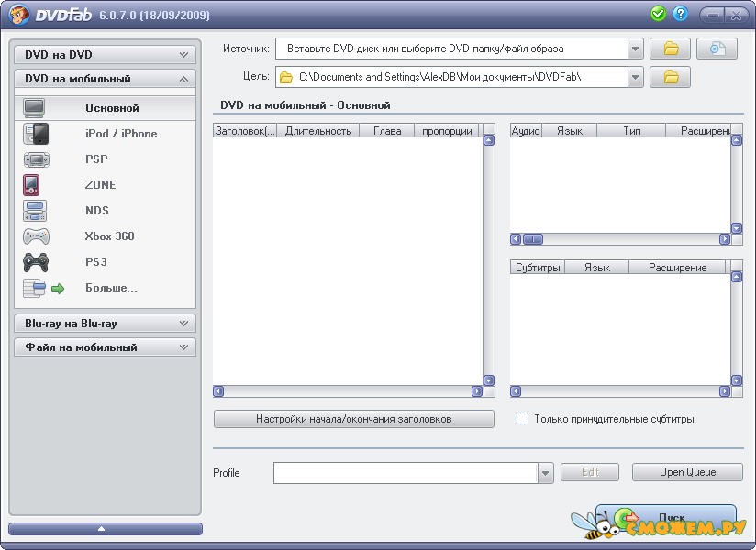Viewport: 756px width, 550px height.
Task: Click the disc image file icon button
Action: (x=717, y=49)
